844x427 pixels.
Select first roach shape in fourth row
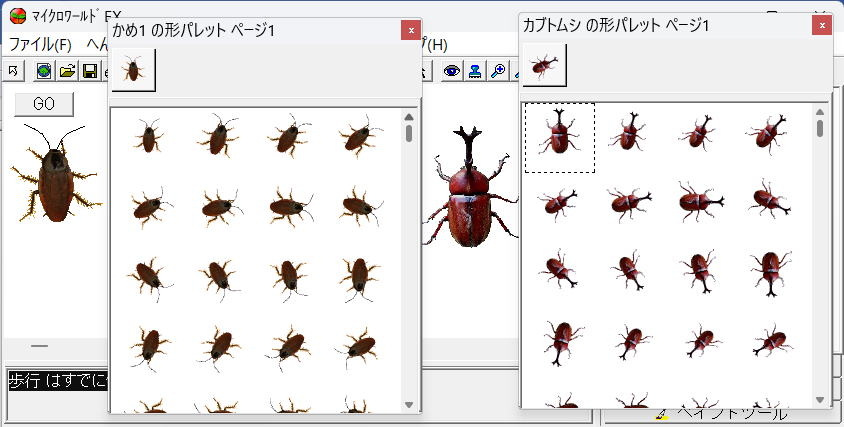(x=149, y=347)
